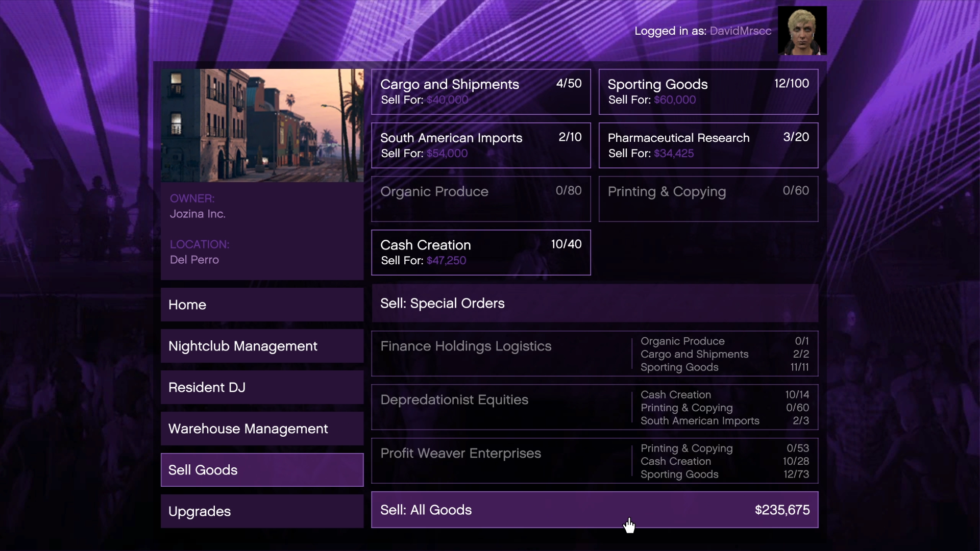This screenshot has height=551, width=980.
Task: Open the Upgrades page
Action: point(262,511)
